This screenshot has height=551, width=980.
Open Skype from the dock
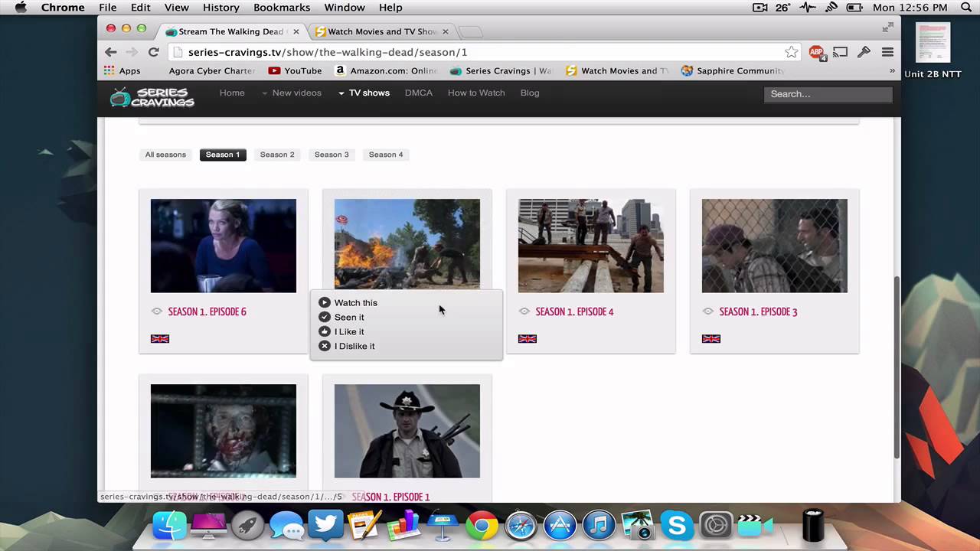click(x=678, y=526)
